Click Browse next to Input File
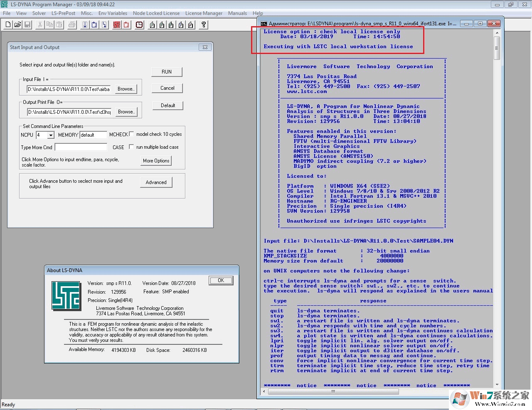This screenshot has height=410, width=532. tap(126, 89)
